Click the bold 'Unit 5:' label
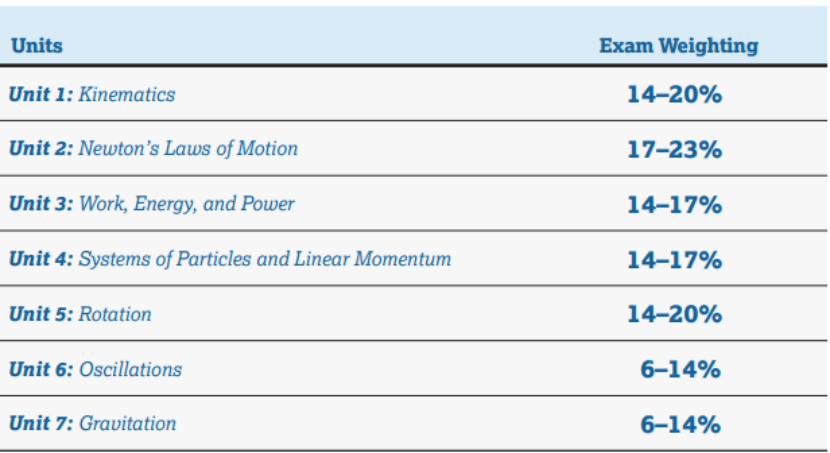The height and width of the screenshot is (453, 830). [41, 314]
